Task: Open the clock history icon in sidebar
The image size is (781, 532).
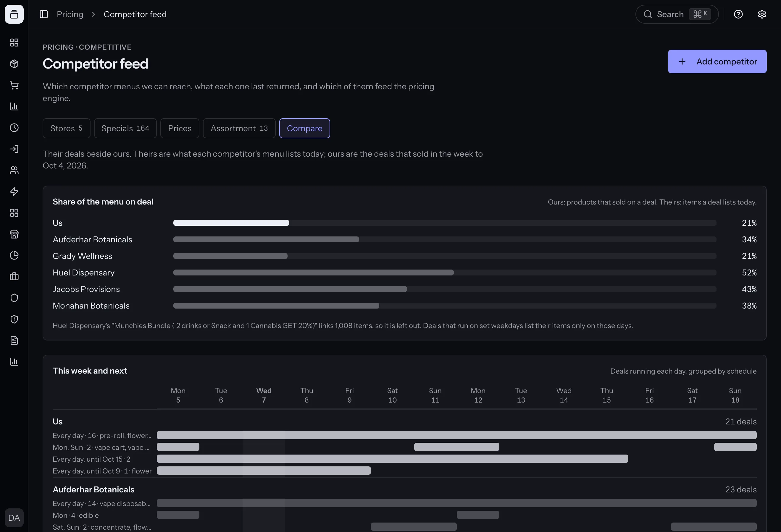Action: tap(14, 128)
